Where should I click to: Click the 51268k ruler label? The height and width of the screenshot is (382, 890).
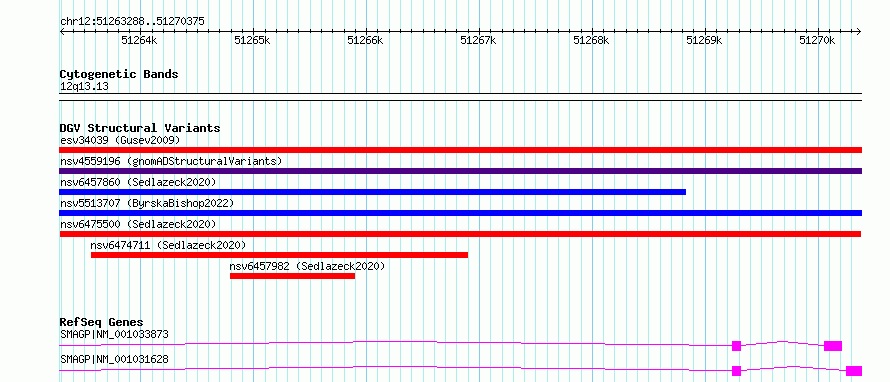[591, 40]
